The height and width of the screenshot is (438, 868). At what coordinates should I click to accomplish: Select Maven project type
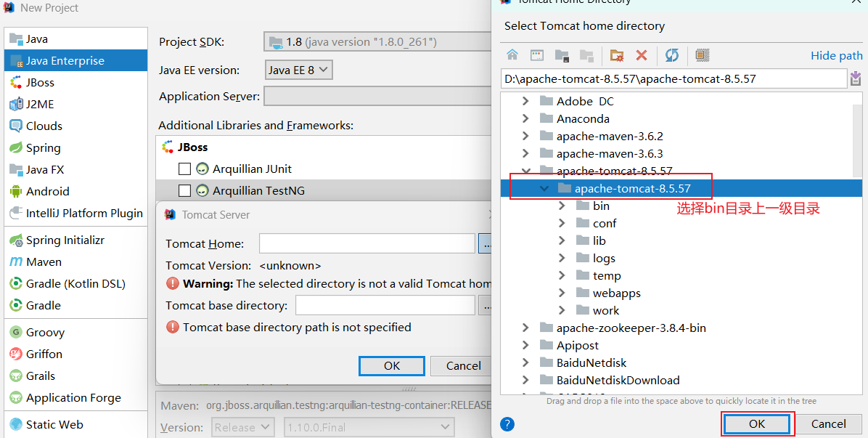point(75,262)
